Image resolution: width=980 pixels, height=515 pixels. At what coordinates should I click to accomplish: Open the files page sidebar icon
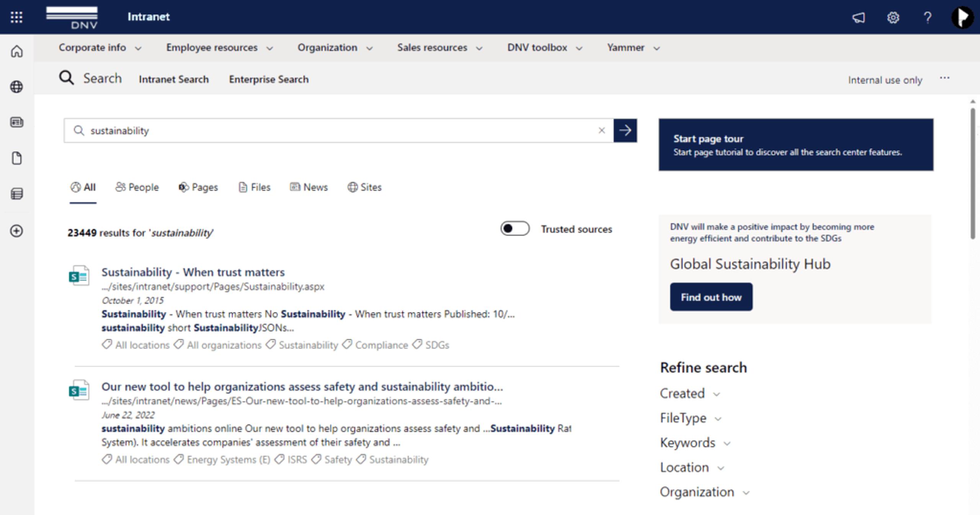coord(16,158)
